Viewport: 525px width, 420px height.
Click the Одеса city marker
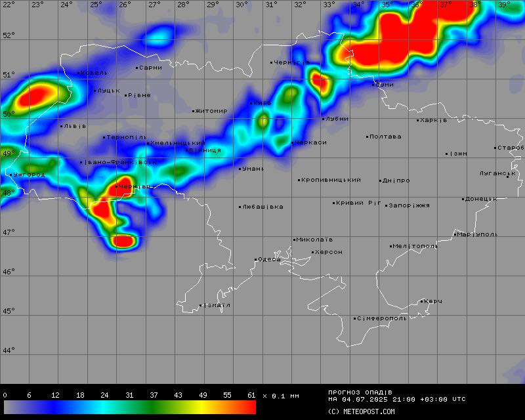tap(256, 260)
